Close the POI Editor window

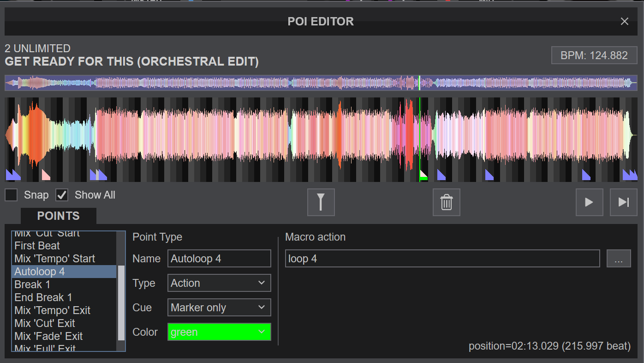coord(625,21)
